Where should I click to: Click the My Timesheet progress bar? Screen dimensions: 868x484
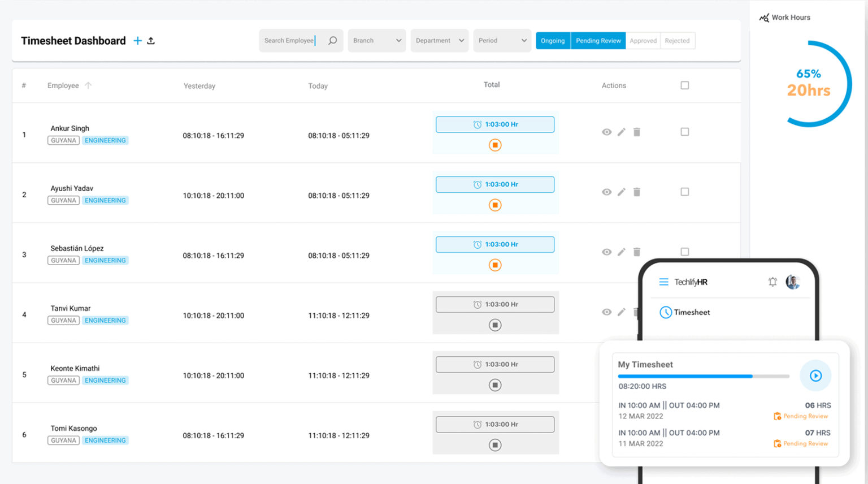(x=704, y=376)
